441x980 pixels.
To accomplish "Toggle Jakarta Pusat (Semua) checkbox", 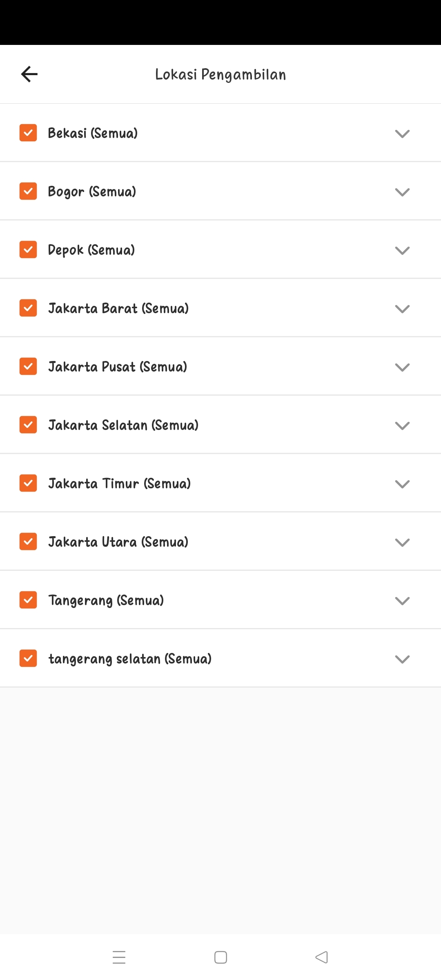I will coord(28,366).
